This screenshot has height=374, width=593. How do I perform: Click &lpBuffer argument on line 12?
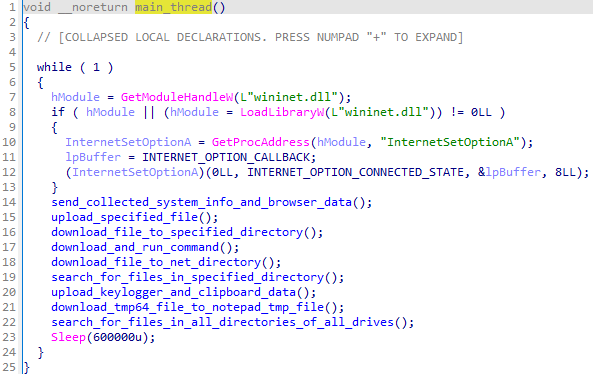(x=509, y=172)
